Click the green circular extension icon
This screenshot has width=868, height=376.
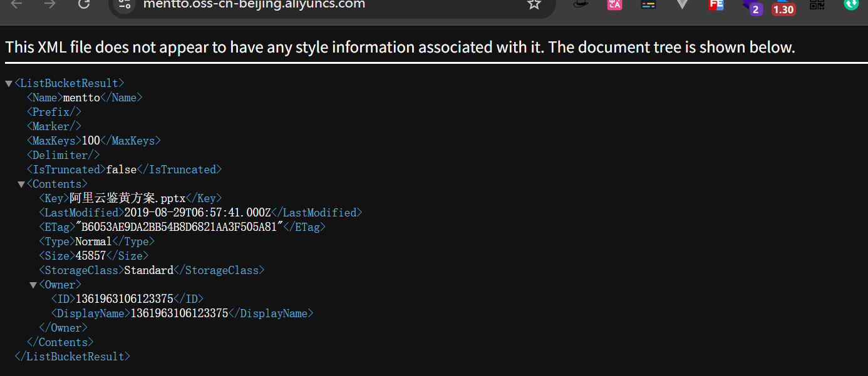coord(851,4)
